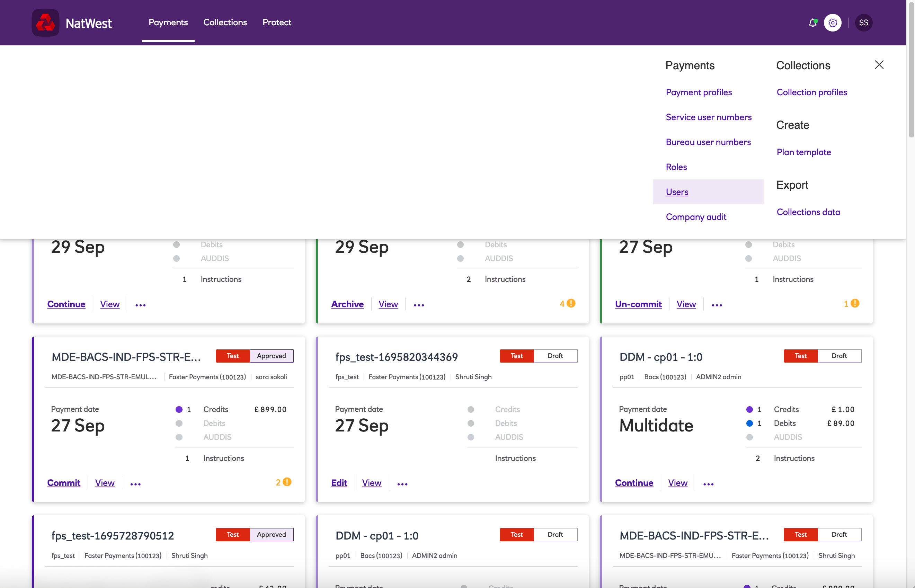Screen dimensions: 915x588
Task: Click View beside Archive
Action: pyautogui.click(x=388, y=304)
